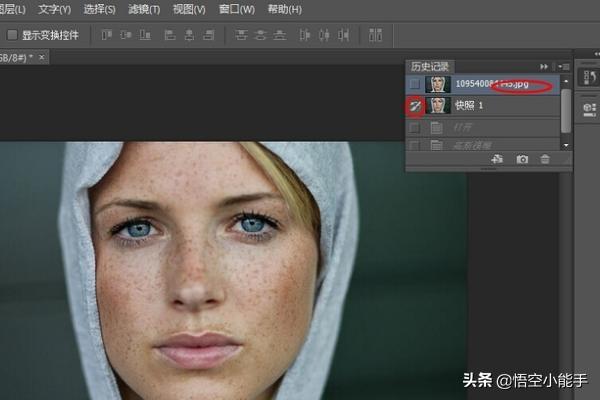Collapse the panel with double-arrow icon
Image resolution: width=600 pixels, height=400 pixels.
544,66
